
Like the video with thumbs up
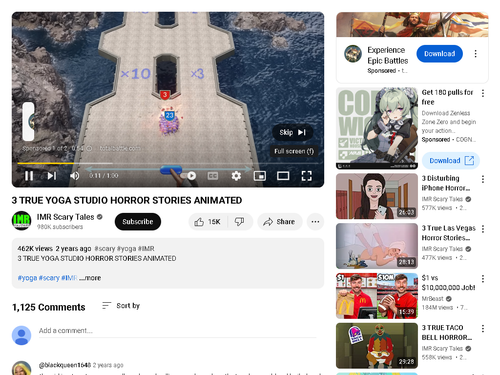click(208, 222)
